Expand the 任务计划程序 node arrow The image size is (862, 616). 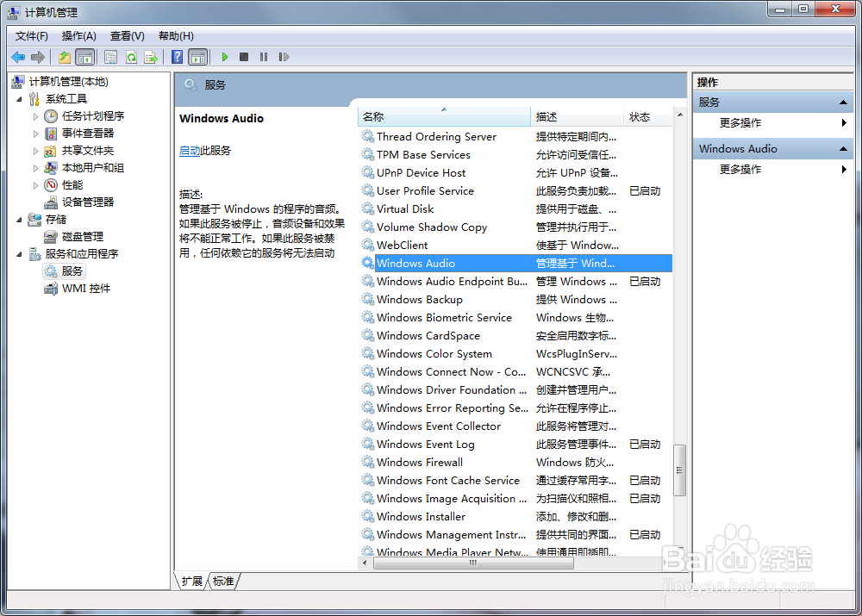pyautogui.click(x=35, y=116)
